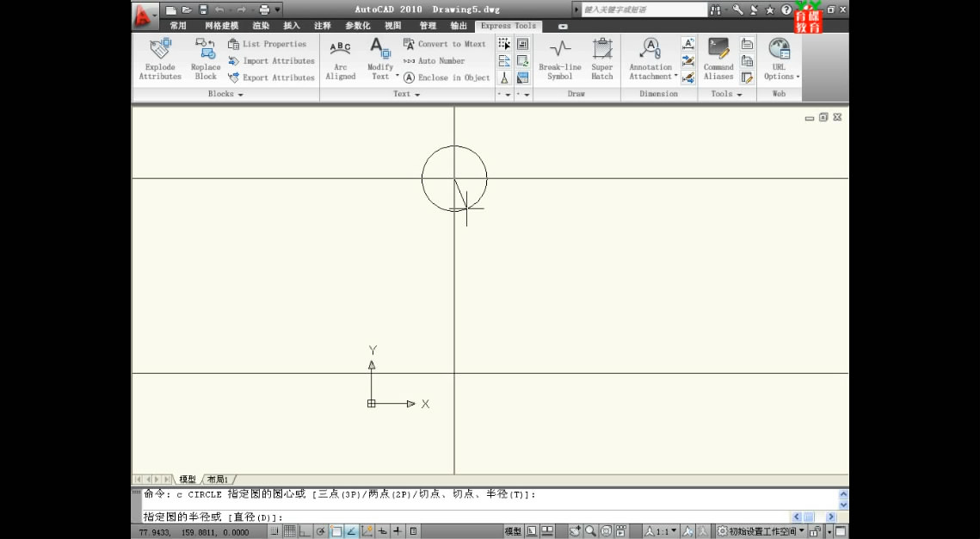Click the Quick View Layouts icon

[x=531, y=531]
